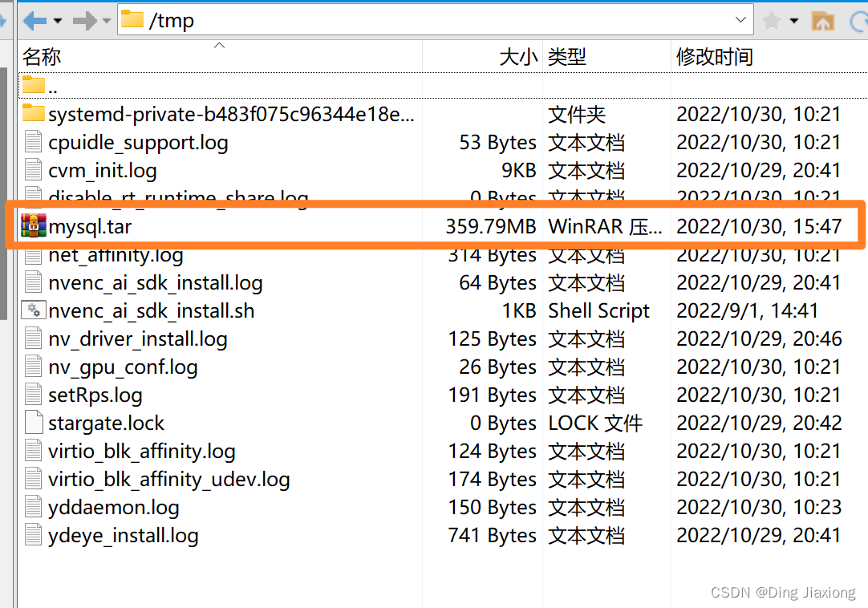Click the stargate.lock file icon
The height and width of the screenshot is (608, 868).
click(33, 423)
